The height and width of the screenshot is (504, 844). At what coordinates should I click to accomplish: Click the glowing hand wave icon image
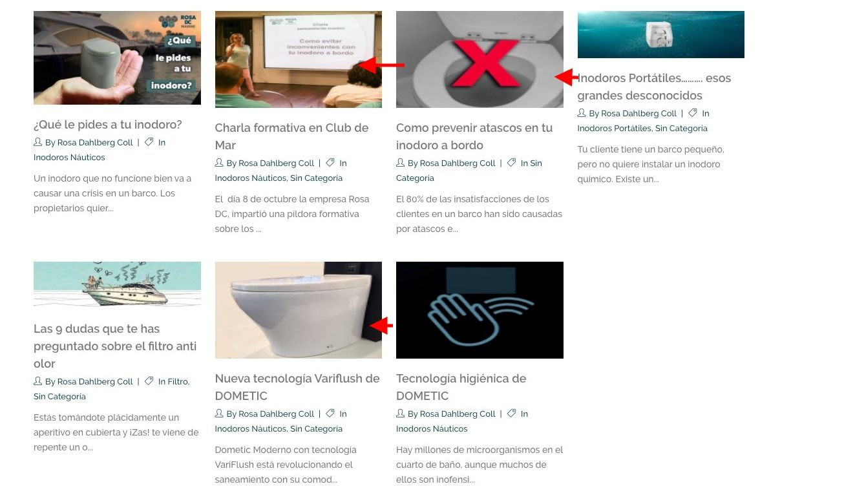coord(480,310)
